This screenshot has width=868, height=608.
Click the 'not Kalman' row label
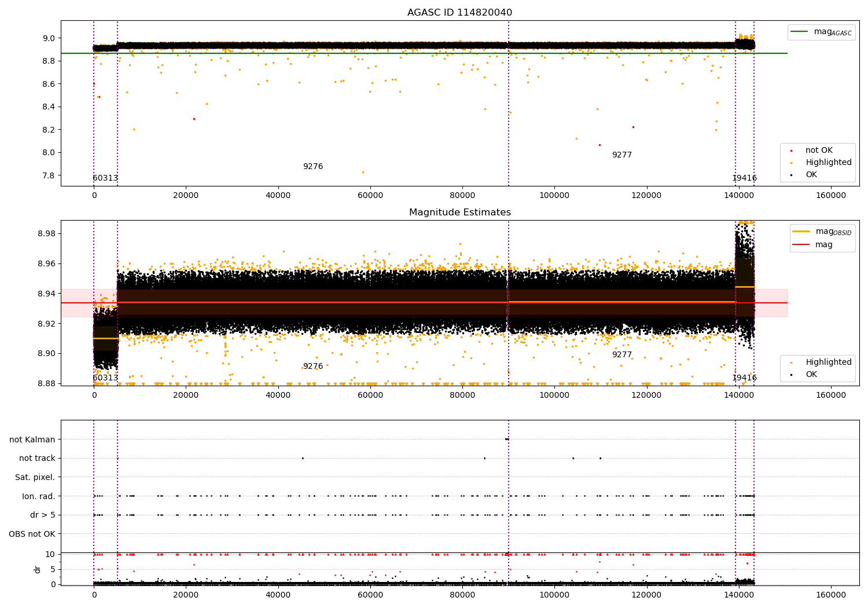[32, 439]
